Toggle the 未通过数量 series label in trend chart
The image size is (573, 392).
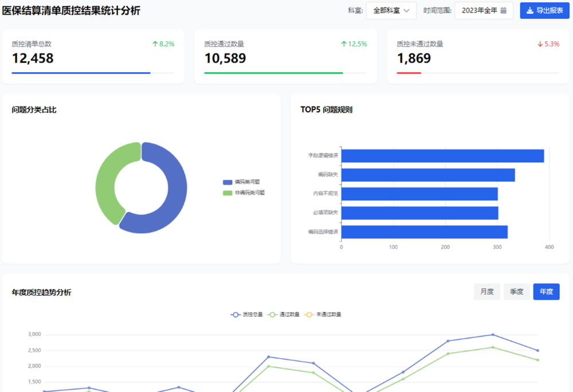pos(328,314)
